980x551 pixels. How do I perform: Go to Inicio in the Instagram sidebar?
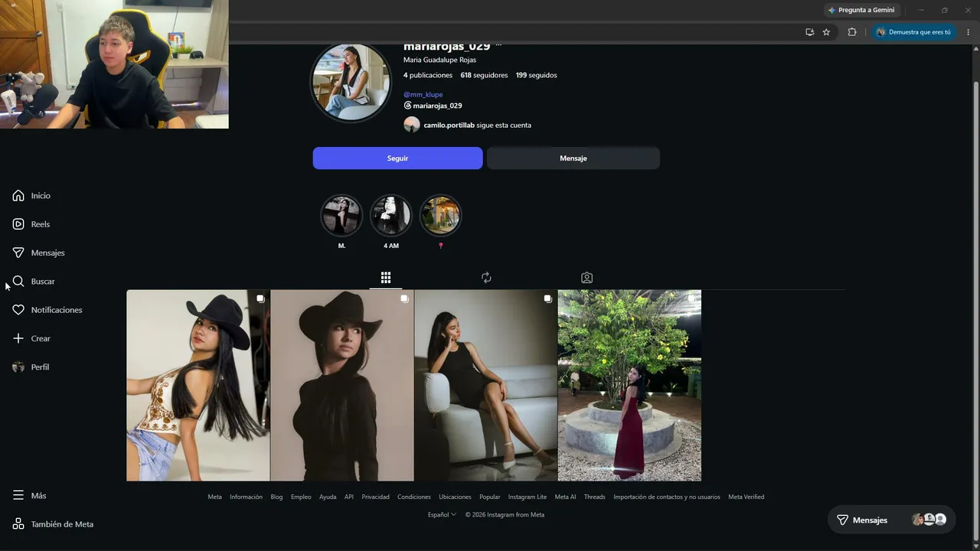[x=31, y=196]
